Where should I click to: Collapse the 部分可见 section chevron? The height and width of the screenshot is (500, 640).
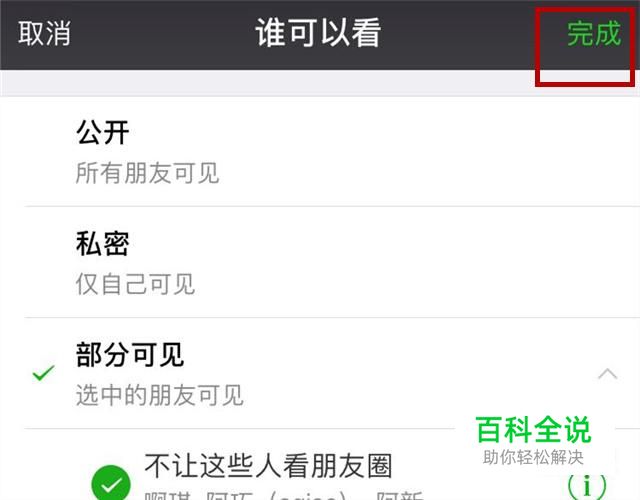[607, 373]
